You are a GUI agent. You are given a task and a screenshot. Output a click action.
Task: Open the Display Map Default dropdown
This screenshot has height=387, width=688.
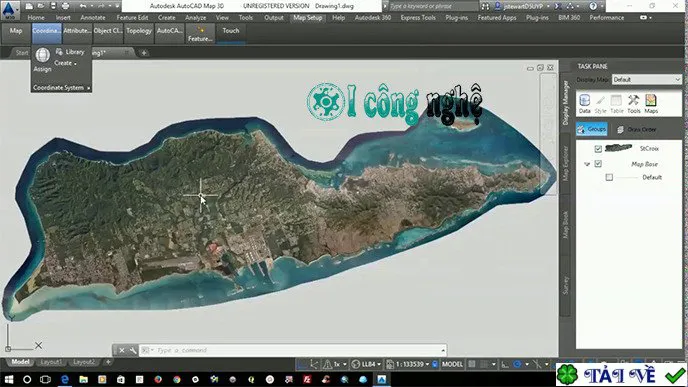point(646,79)
